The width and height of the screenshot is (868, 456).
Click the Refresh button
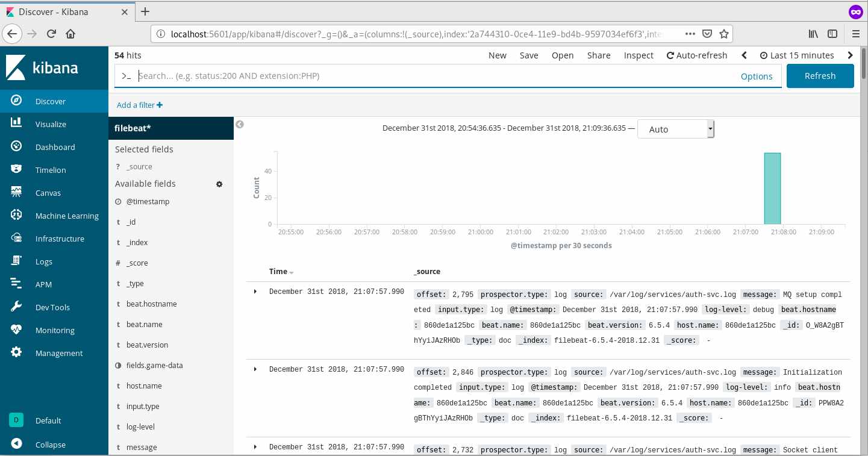(820, 76)
